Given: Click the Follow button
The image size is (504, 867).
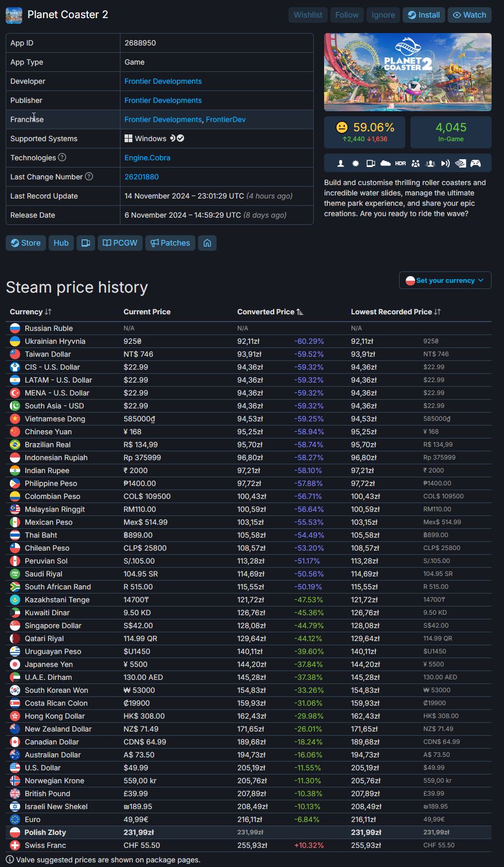Looking at the screenshot, I should point(347,15).
